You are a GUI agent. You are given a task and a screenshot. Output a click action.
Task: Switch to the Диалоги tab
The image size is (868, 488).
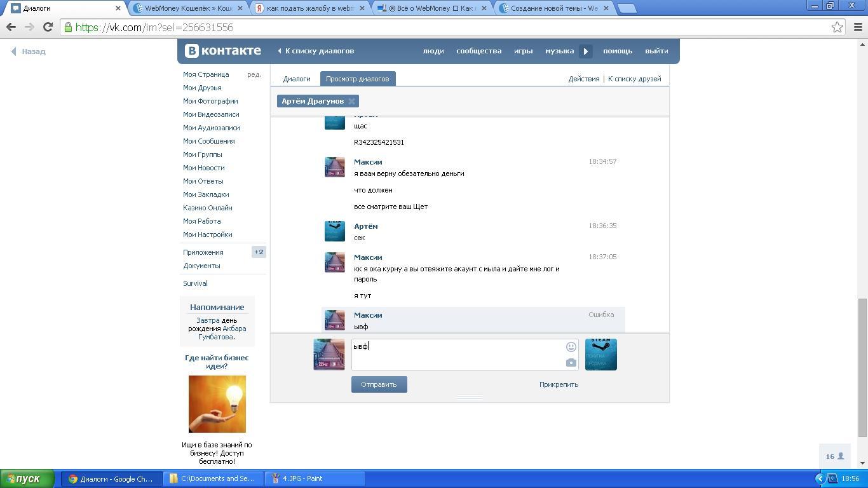297,79
